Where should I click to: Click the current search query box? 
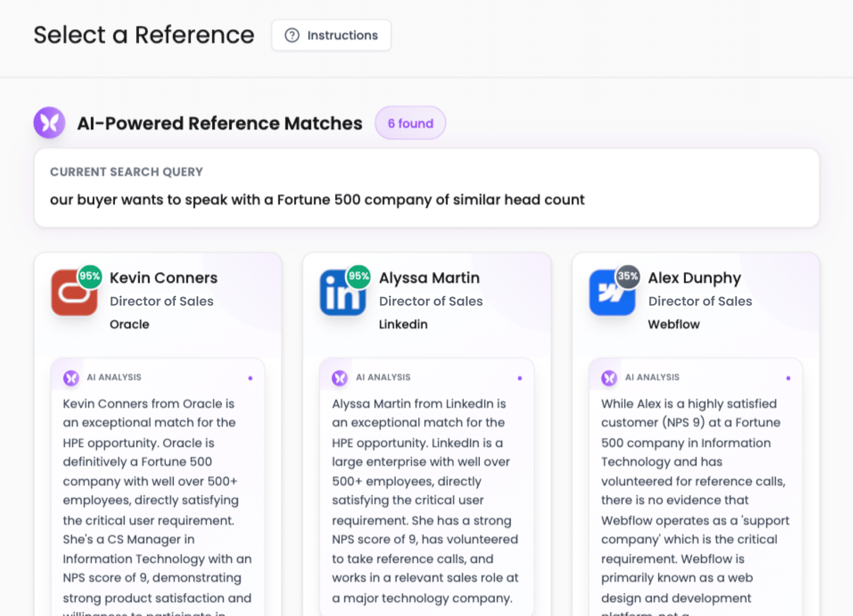pyautogui.click(x=426, y=187)
